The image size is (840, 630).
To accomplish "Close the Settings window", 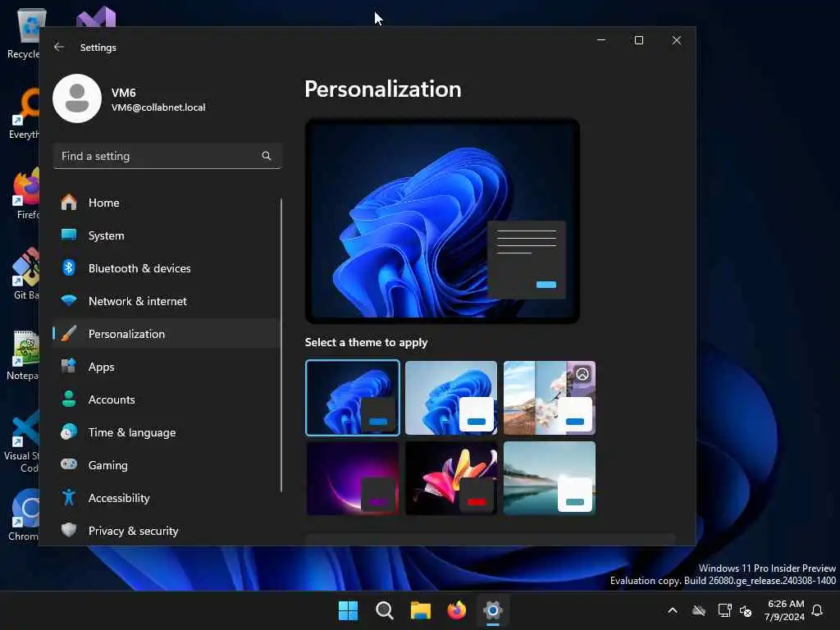I will pyautogui.click(x=677, y=40).
